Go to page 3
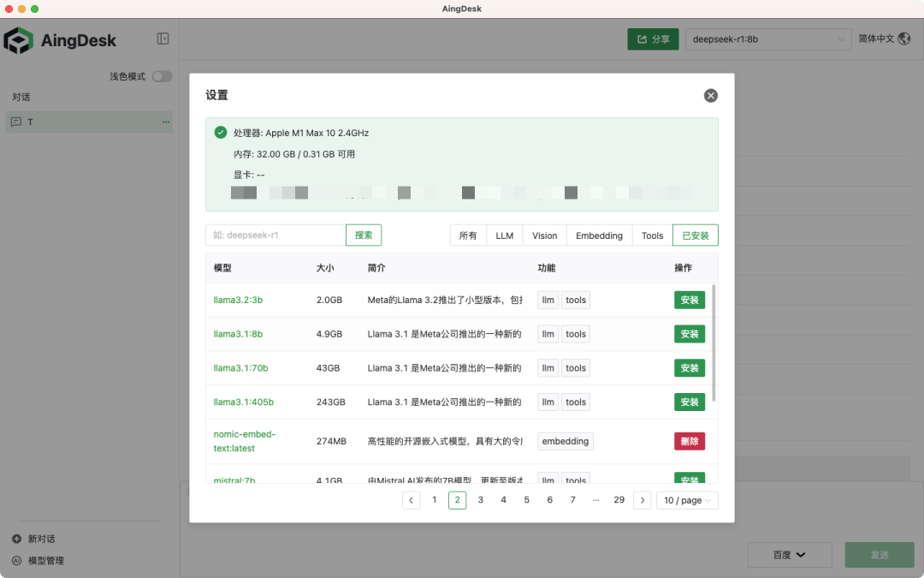The image size is (924, 578). [480, 500]
